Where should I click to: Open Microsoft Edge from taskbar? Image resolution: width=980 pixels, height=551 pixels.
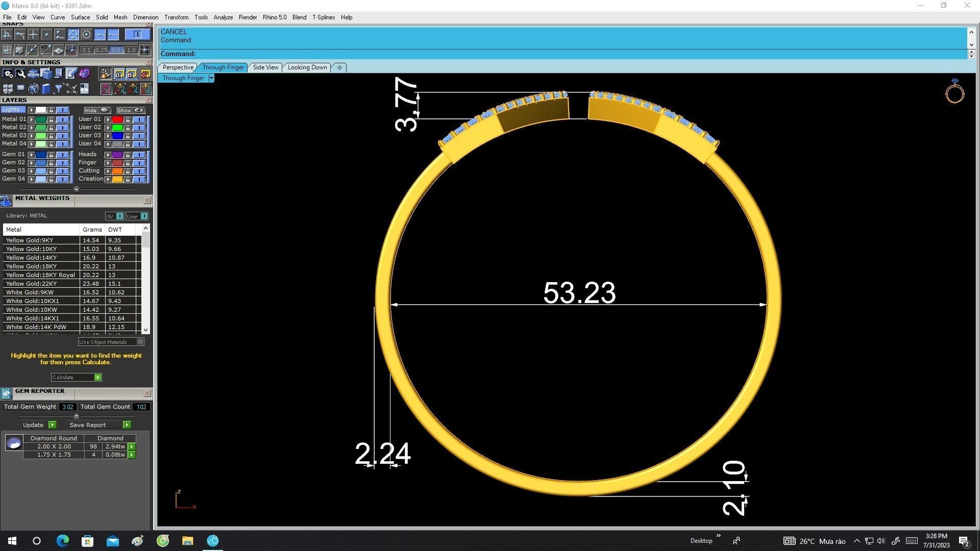62,541
